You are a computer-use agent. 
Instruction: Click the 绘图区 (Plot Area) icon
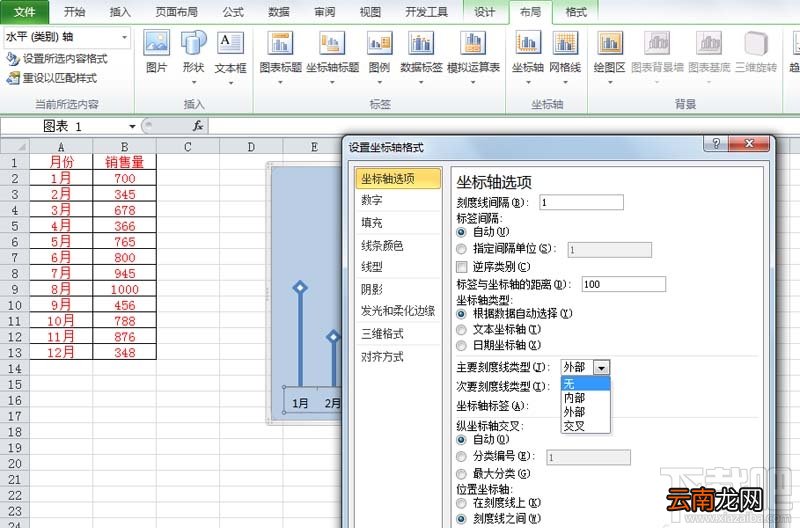pos(610,43)
